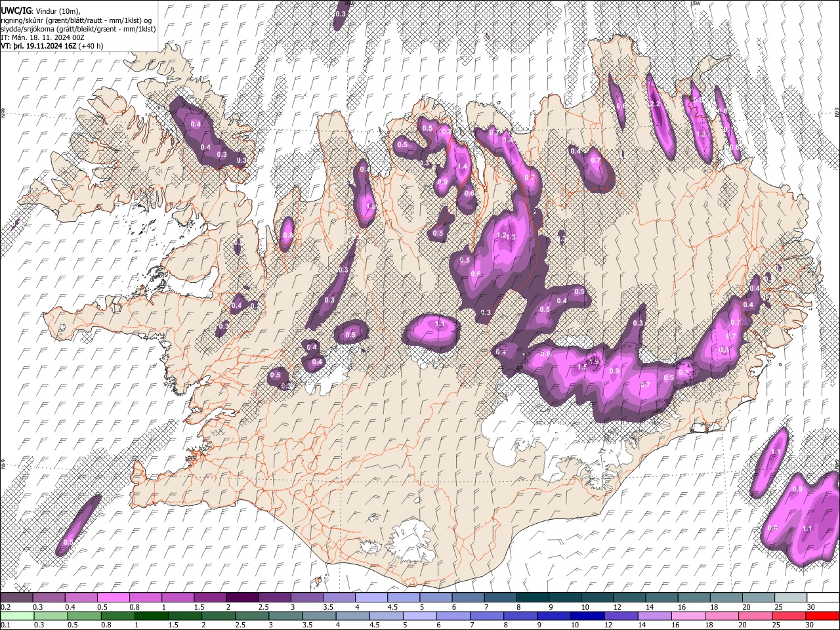Viewport: 840px width, 630px height.
Task: Click the '15W' longitude label at top edge
Action: (696, 3)
